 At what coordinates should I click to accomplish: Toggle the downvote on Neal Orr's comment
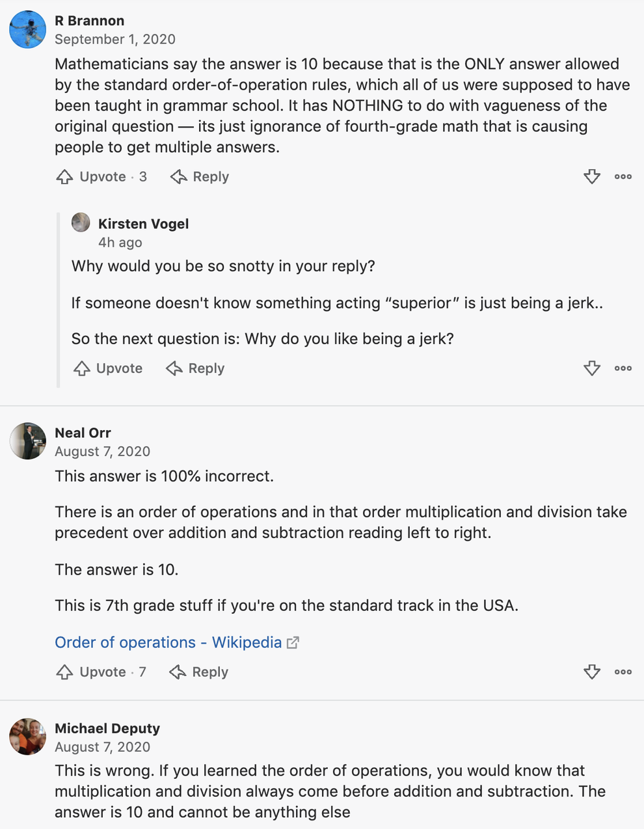(x=592, y=672)
